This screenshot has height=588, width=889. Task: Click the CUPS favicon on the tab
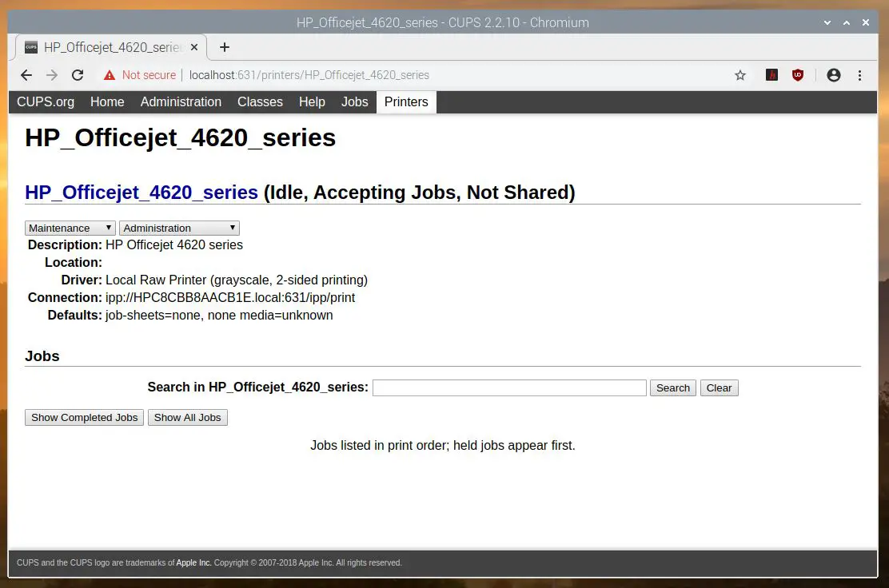[31, 47]
